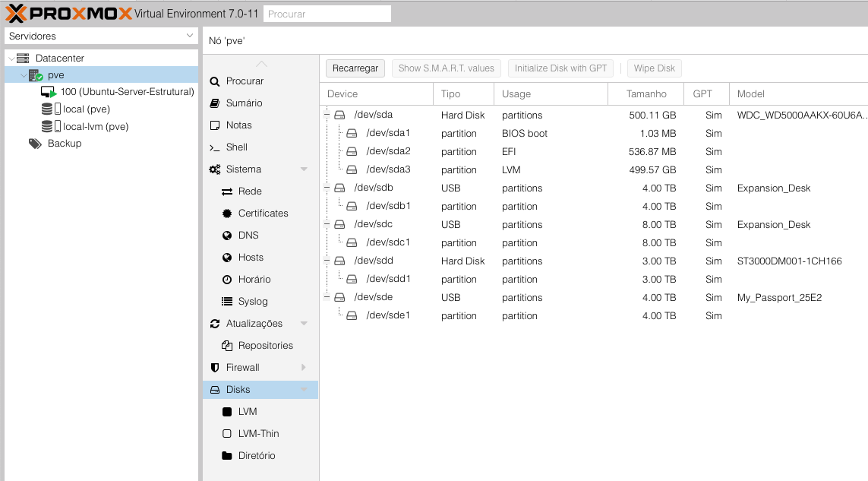Click the DNS globe icon
This screenshot has width=868, height=481.
pos(227,236)
